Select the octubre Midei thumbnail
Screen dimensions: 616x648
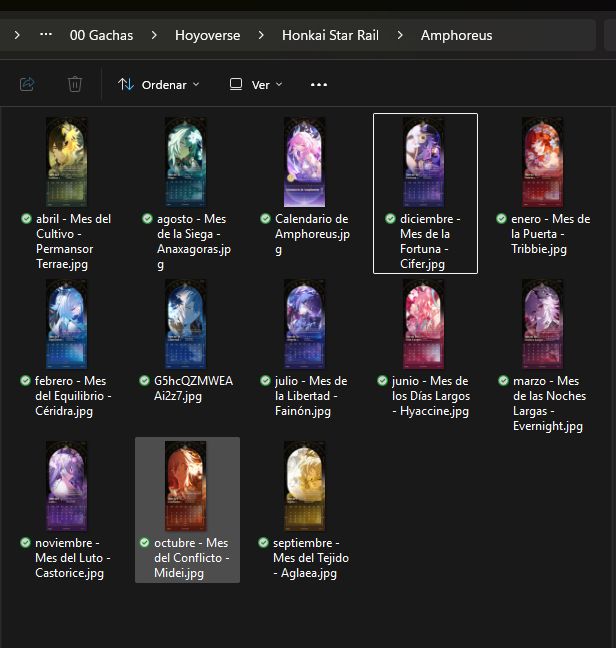(186, 486)
